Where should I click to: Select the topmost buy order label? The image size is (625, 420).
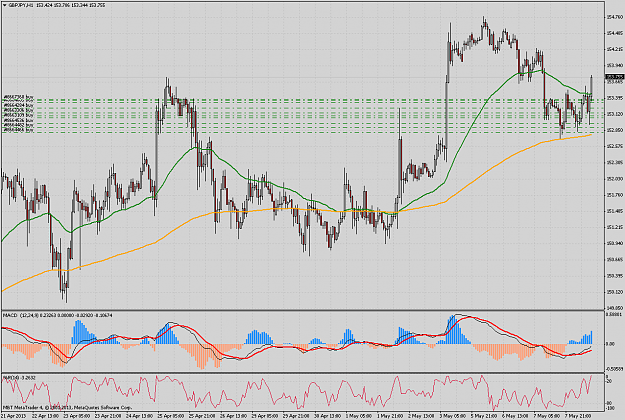(18, 97)
